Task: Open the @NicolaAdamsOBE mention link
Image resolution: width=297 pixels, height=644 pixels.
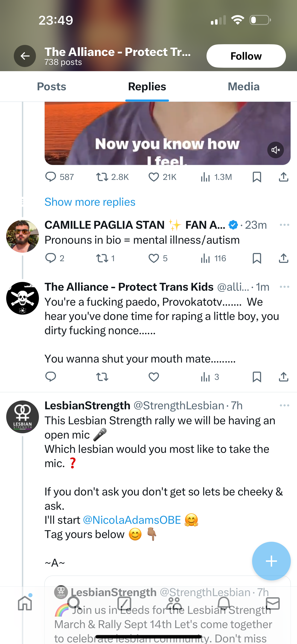Action: [132, 520]
